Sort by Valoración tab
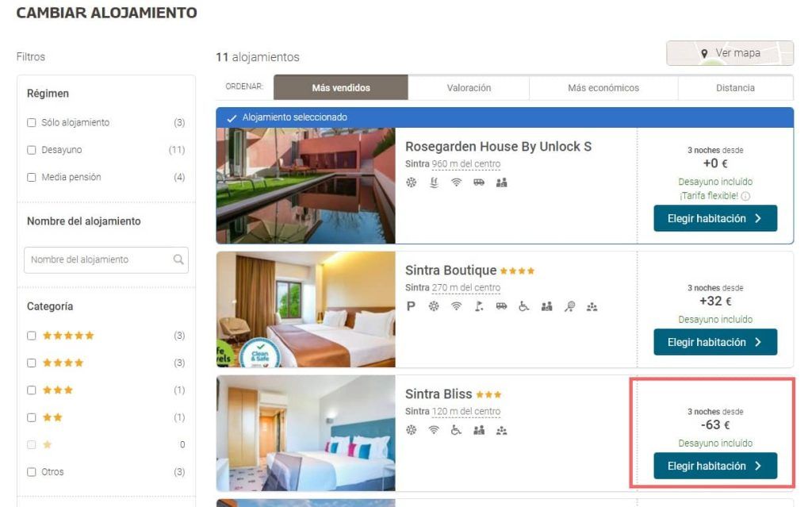812x507 pixels. pos(469,87)
